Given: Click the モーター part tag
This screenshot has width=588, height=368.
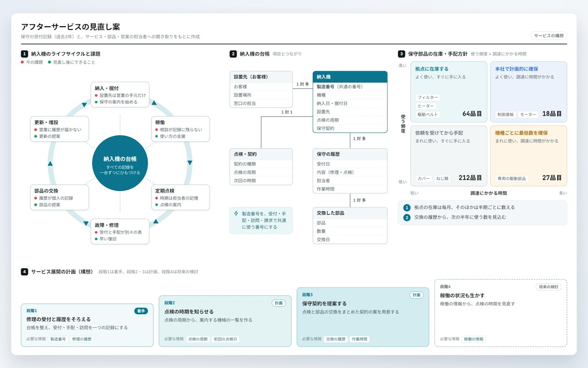Looking at the screenshot, I should point(528,115).
